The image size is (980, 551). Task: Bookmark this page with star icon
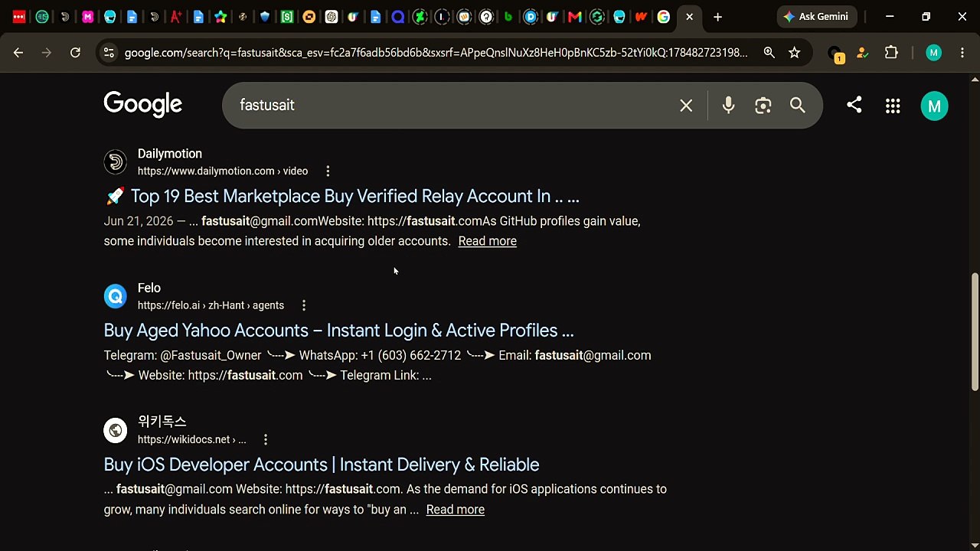click(795, 53)
